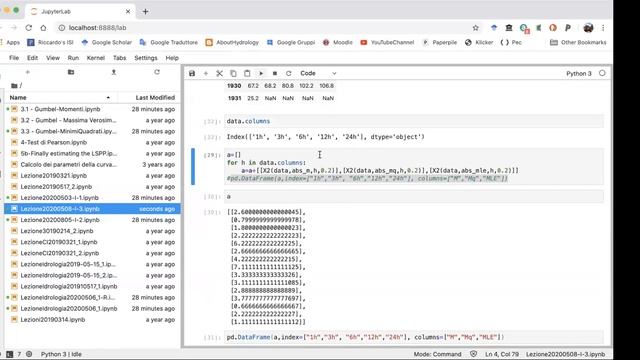640x360 pixels.
Task: Go to browser home page
Action: [x=43, y=28]
